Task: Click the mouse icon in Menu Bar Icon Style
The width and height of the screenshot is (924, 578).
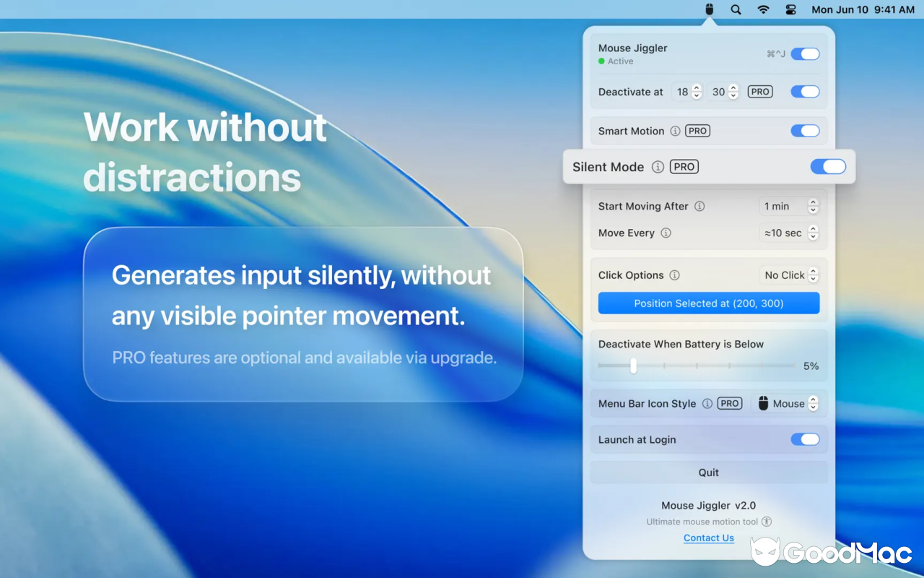Action: click(762, 403)
